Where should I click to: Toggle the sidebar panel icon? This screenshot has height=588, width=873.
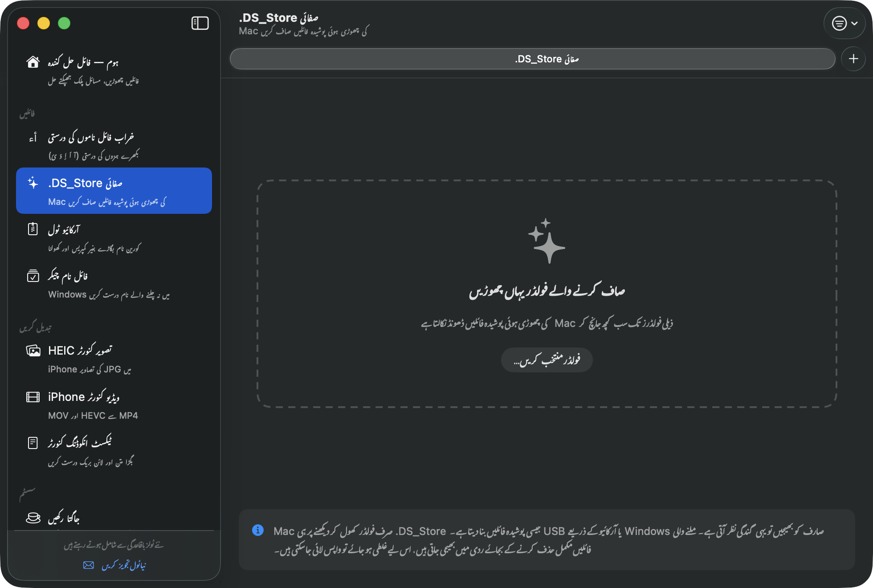tap(200, 23)
